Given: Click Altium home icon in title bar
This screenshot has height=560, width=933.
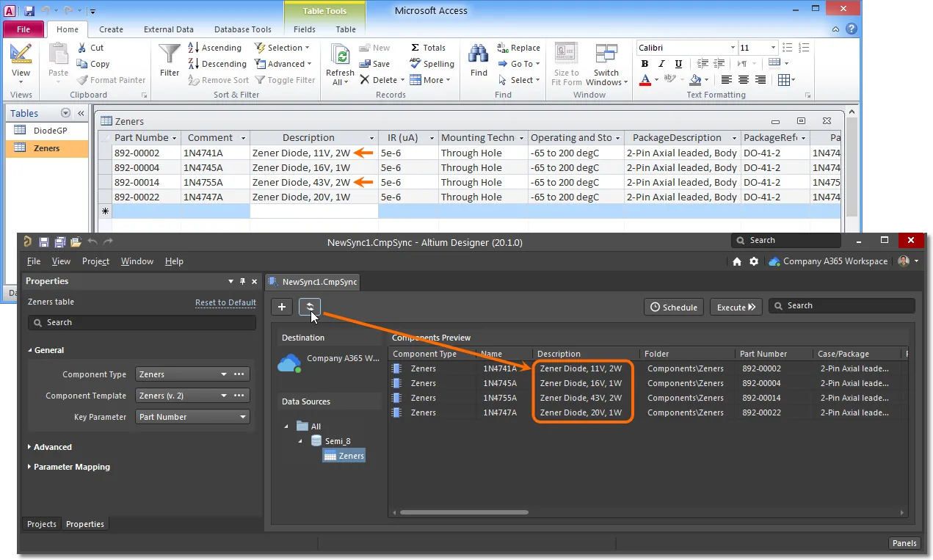Looking at the screenshot, I should 737,261.
